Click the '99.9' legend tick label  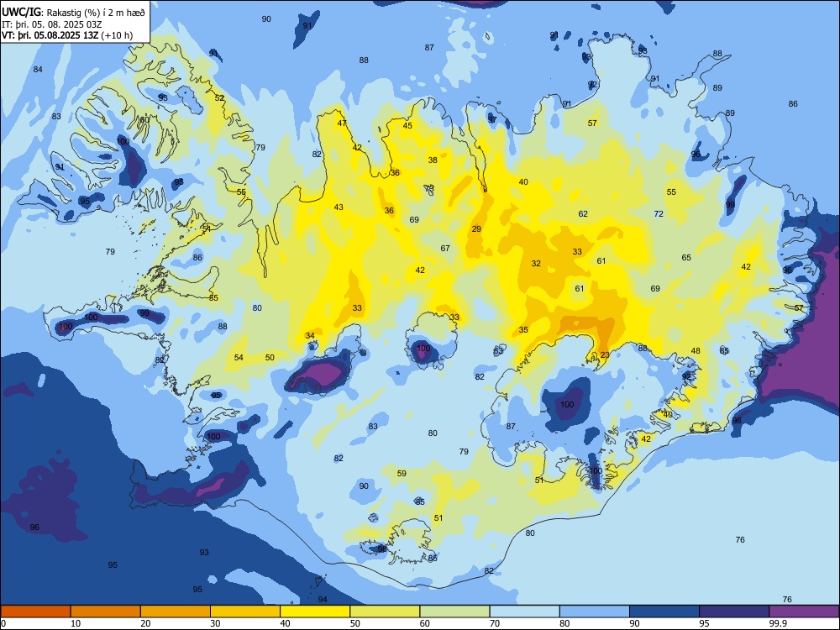[778, 623]
